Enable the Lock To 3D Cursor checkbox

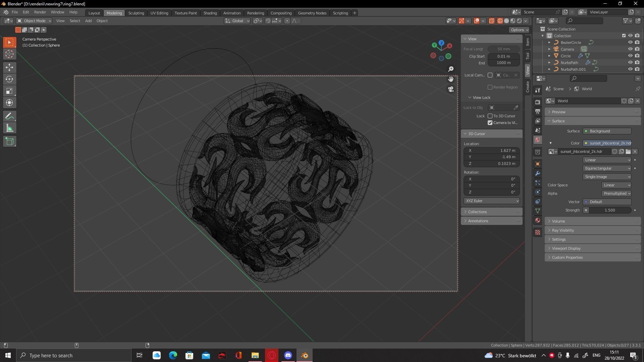point(490,116)
